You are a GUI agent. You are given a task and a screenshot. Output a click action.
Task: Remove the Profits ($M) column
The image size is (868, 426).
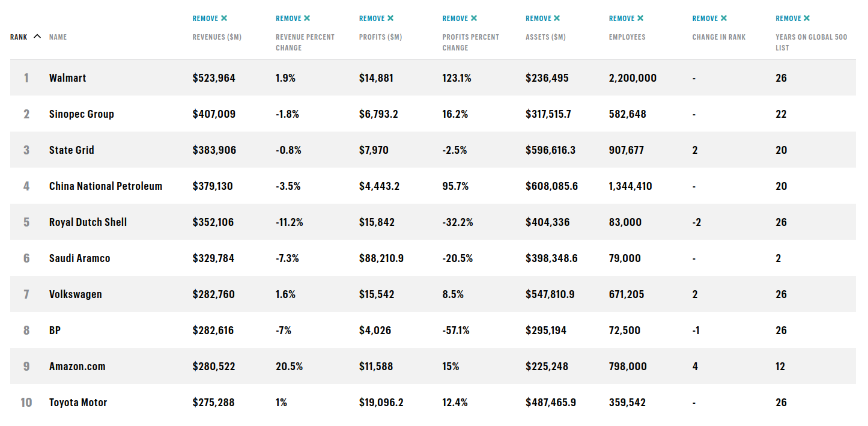[376, 19]
